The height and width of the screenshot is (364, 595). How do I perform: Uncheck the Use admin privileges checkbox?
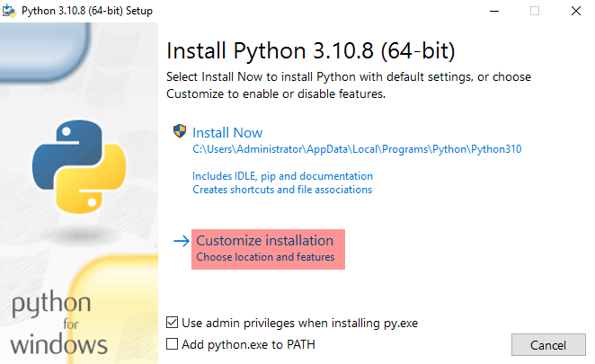pos(173,323)
